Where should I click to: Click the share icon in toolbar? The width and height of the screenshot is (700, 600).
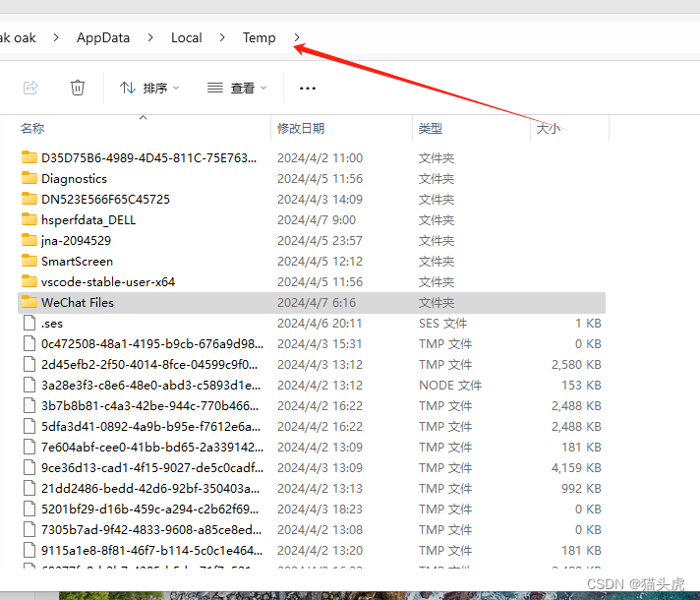(30, 88)
